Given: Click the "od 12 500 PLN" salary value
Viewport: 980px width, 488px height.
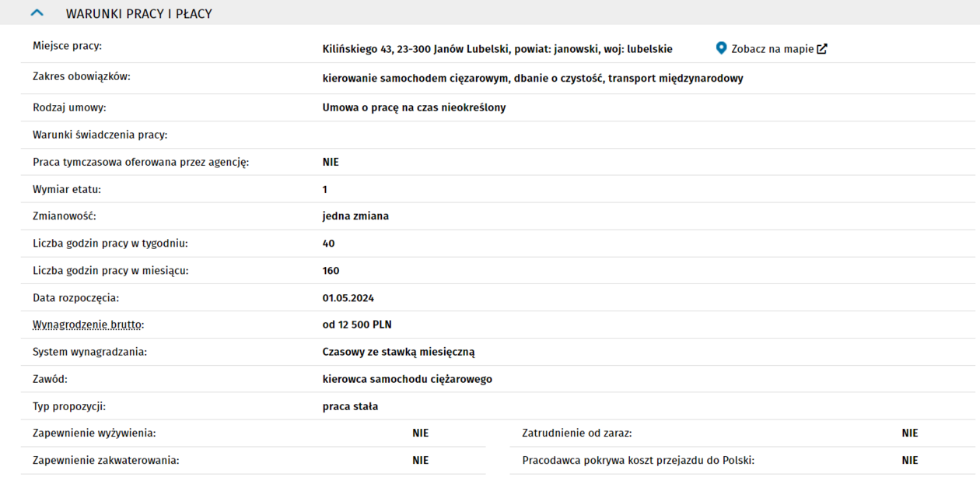Looking at the screenshot, I should click(357, 325).
